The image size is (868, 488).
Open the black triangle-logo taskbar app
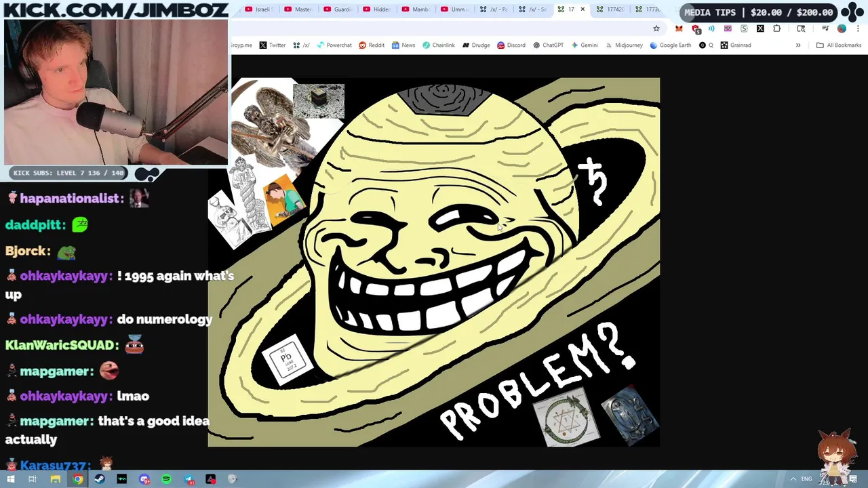pyautogui.click(x=211, y=479)
